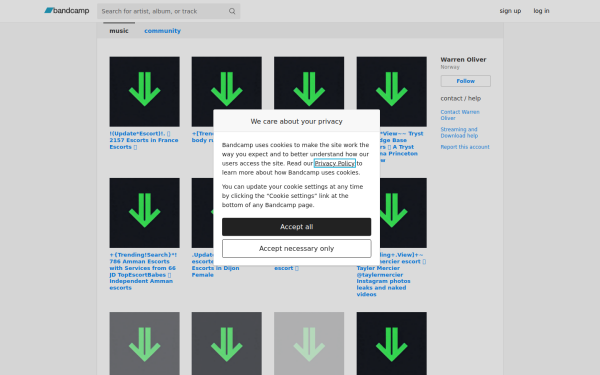
Task: Open the Escorts in Dijon Female title link
Action: pyautogui.click(x=215, y=265)
